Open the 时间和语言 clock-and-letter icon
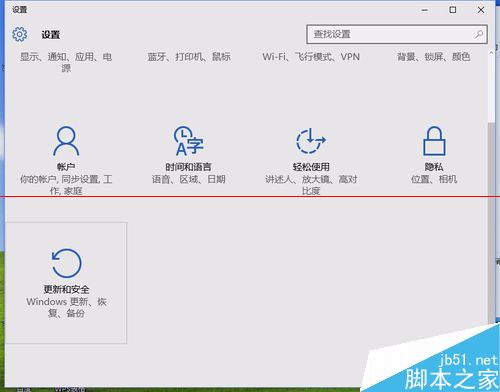Screen dimensions: 500x392 188,141
